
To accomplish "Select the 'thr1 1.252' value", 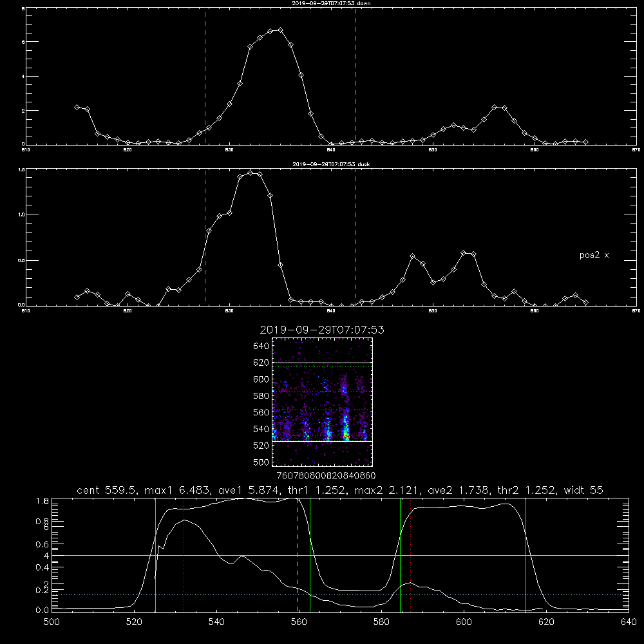I will 319,490.
